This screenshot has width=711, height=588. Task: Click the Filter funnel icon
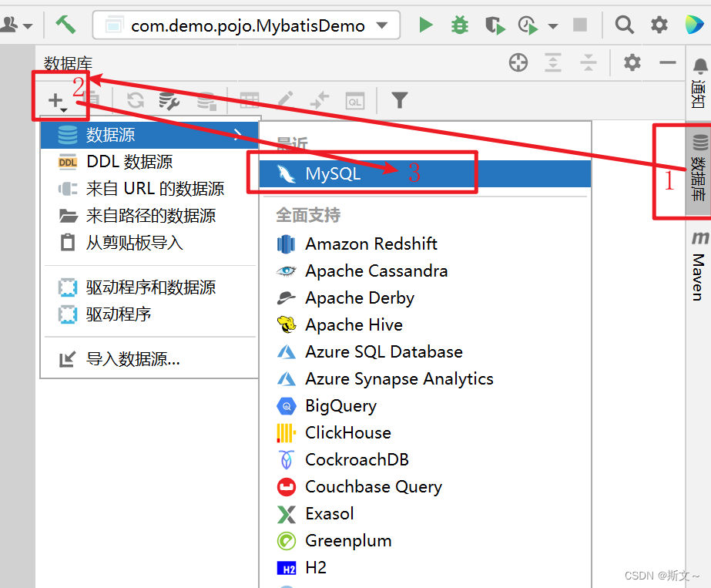(x=400, y=100)
